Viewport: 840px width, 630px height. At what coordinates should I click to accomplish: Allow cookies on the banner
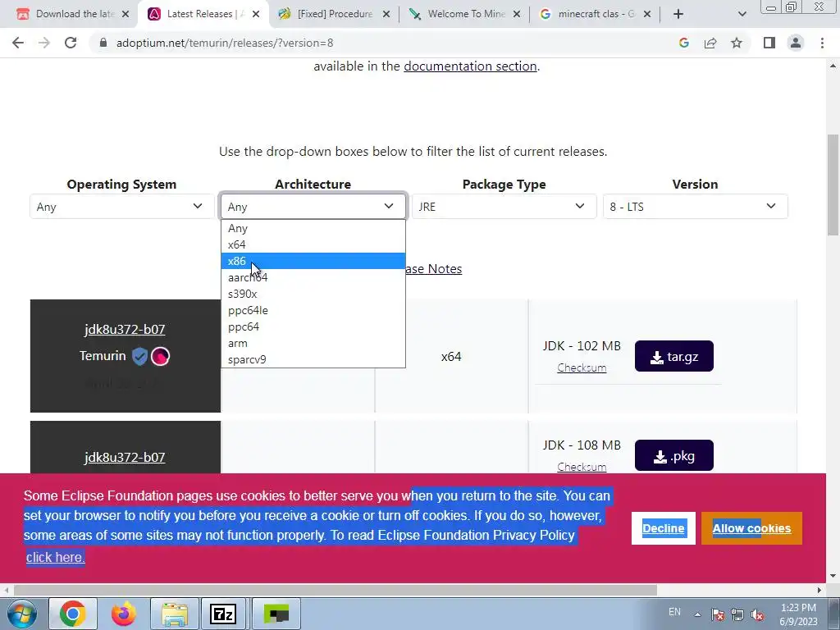point(751,528)
